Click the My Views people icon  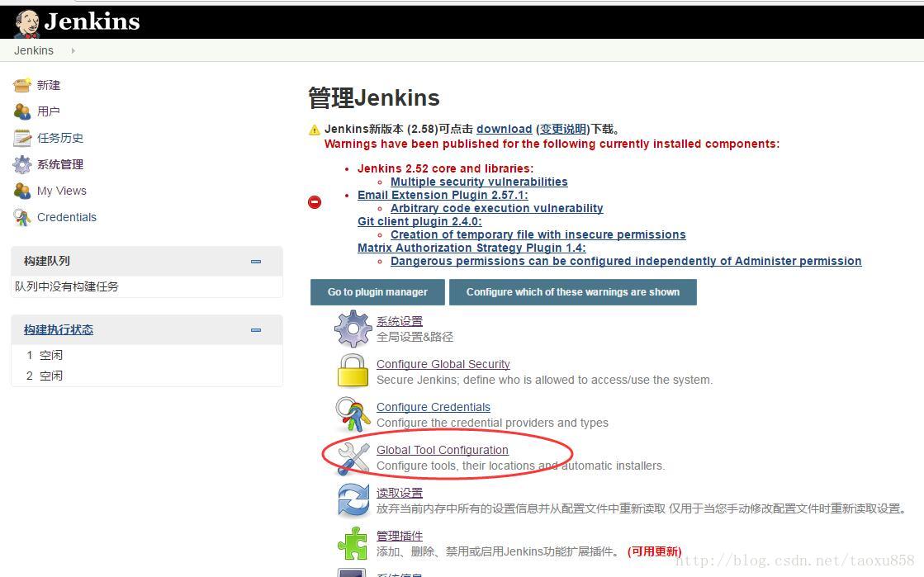tap(22, 191)
